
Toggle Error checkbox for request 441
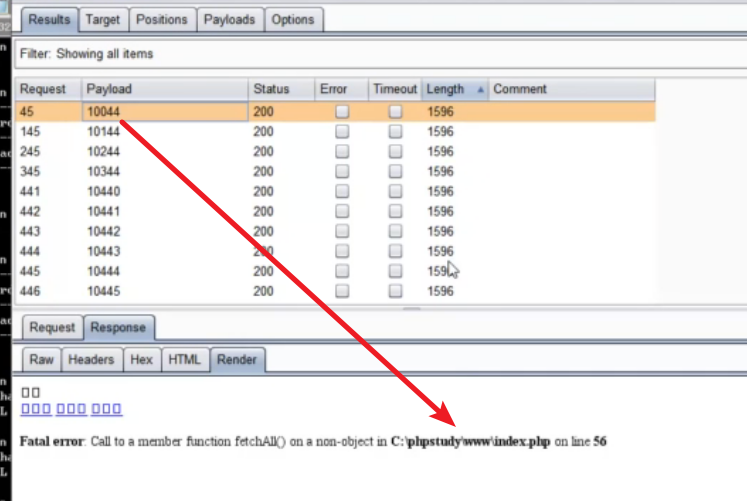click(342, 191)
